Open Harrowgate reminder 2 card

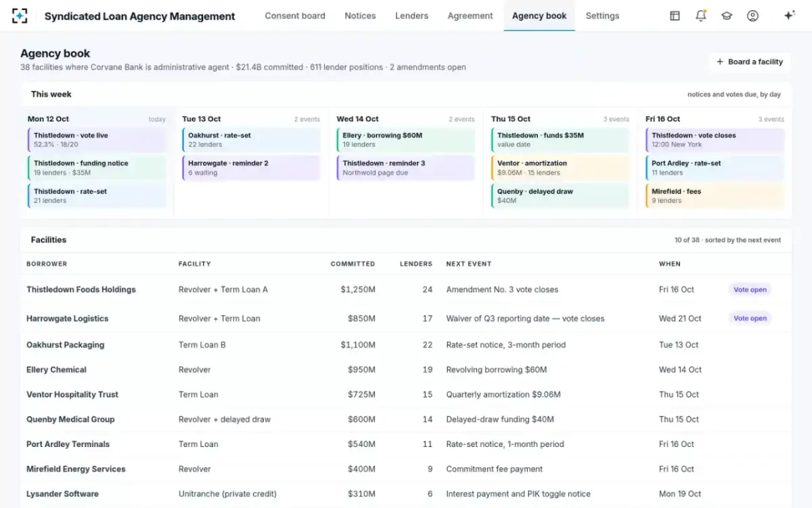tap(251, 168)
